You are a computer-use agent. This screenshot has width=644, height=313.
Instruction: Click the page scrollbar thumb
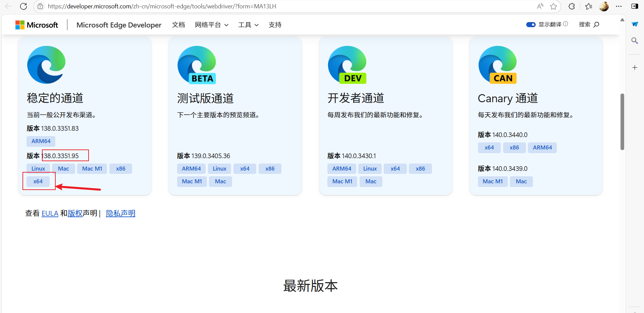click(x=622, y=122)
